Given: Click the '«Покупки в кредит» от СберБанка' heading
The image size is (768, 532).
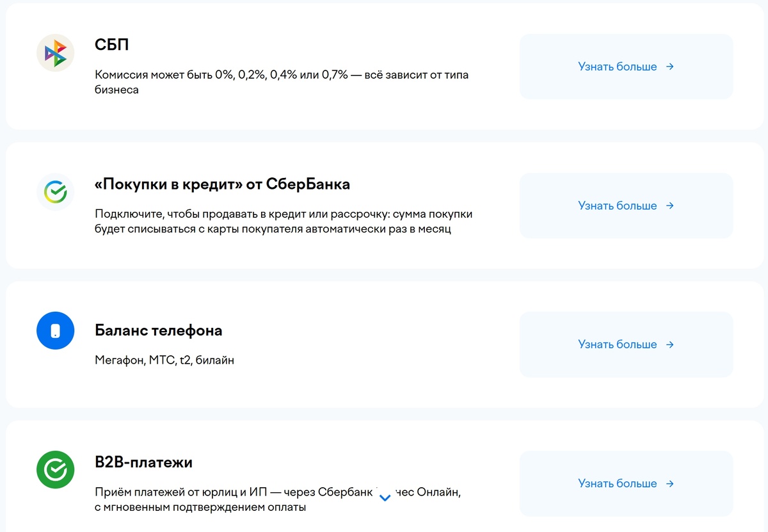Looking at the screenshot, I should [222, 184].
